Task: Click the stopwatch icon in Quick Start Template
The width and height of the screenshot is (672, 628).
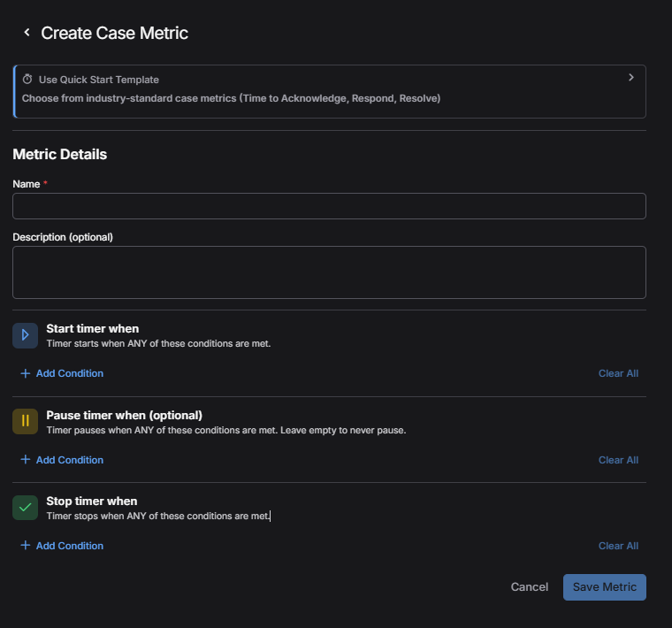Action: coord(27,80)
